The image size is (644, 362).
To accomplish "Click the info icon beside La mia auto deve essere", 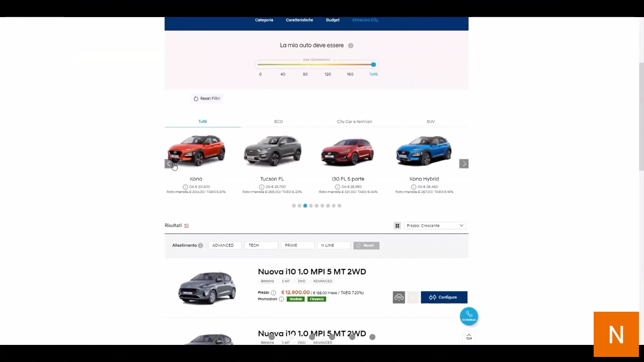I will [351, 46].
